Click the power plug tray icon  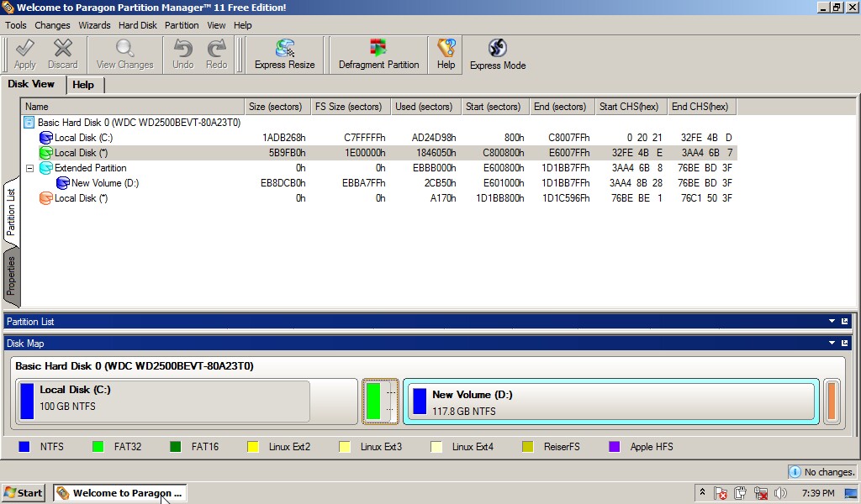pos(740,493)
